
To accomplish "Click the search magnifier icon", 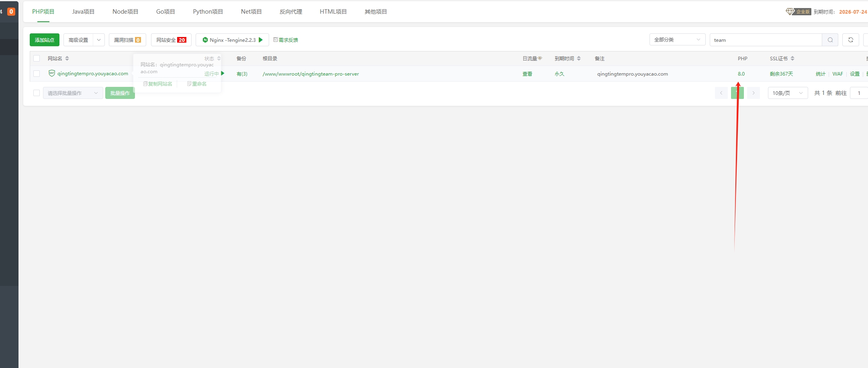I will click(830, 40).
